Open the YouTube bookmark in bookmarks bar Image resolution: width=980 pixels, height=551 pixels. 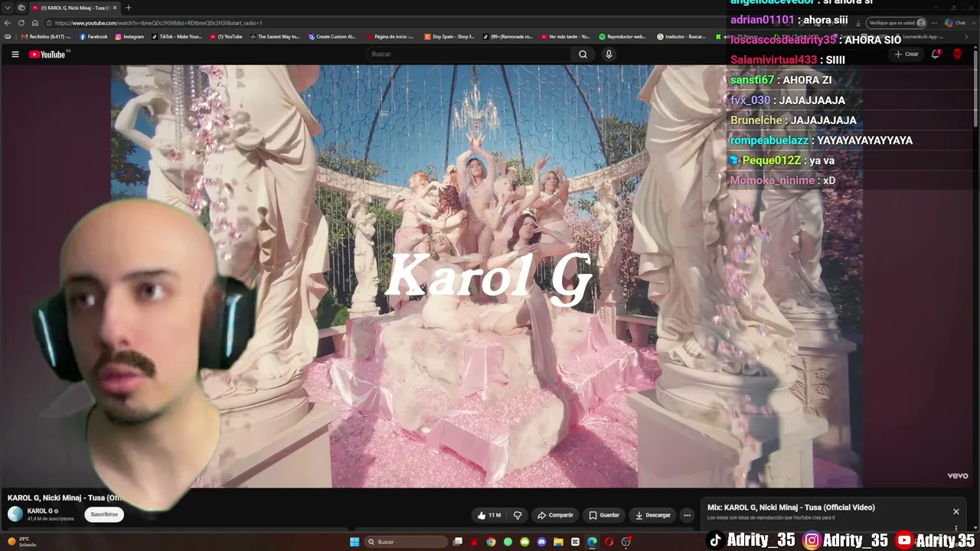point(226,37)
